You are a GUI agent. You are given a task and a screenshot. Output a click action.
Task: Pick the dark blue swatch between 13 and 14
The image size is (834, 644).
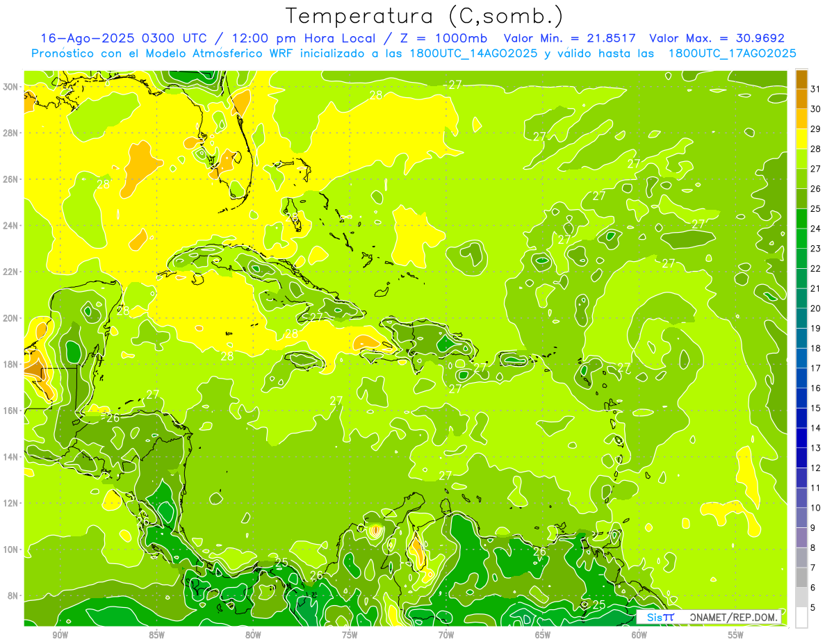[x=801, y=438]
